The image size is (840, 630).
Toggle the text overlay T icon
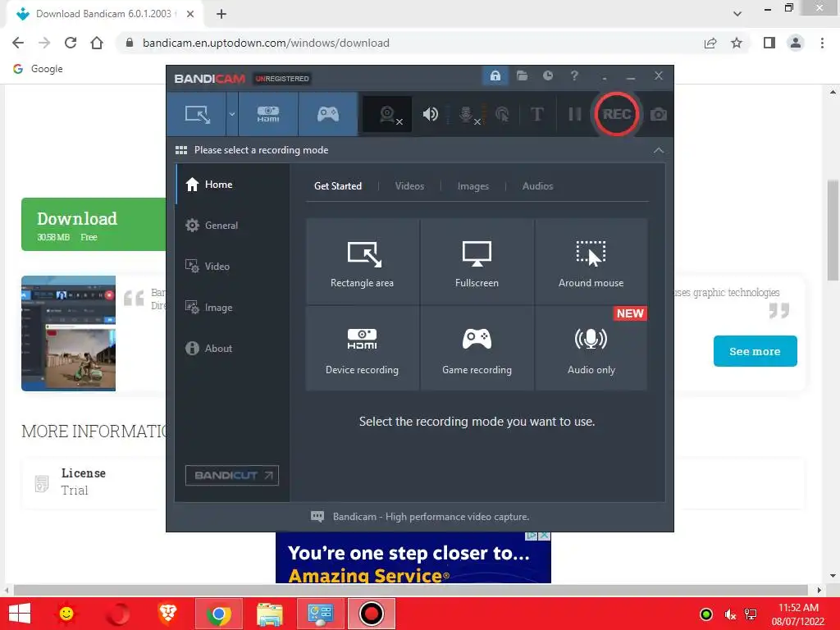click(536, 114)
